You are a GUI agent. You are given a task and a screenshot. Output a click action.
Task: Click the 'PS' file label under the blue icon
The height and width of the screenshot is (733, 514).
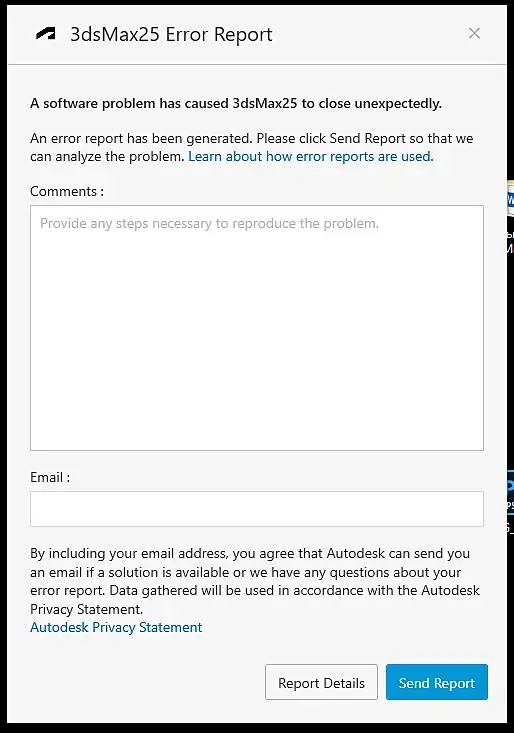pos(510,505)
